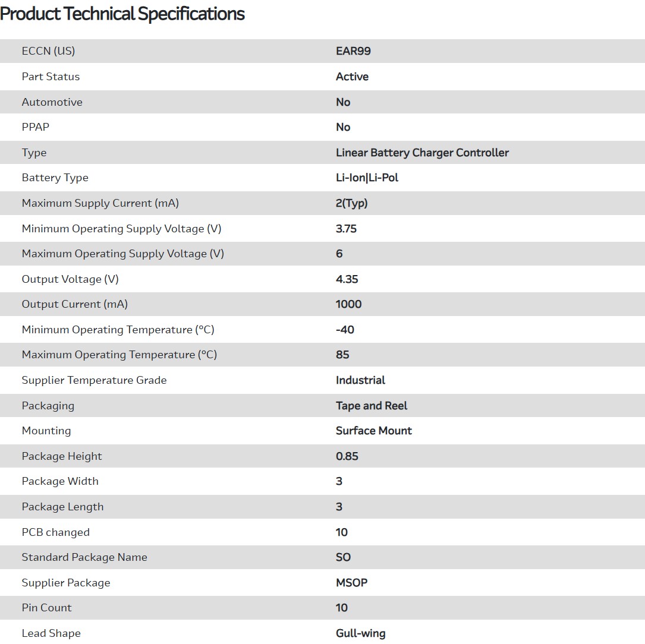Viewport: 645px width, 644px height.
Task: Select the 1000 output current value
Action: (348, 304)
